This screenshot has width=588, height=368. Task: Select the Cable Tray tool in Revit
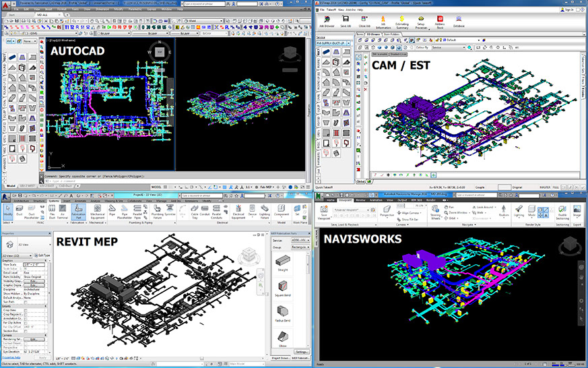(195, 212)
